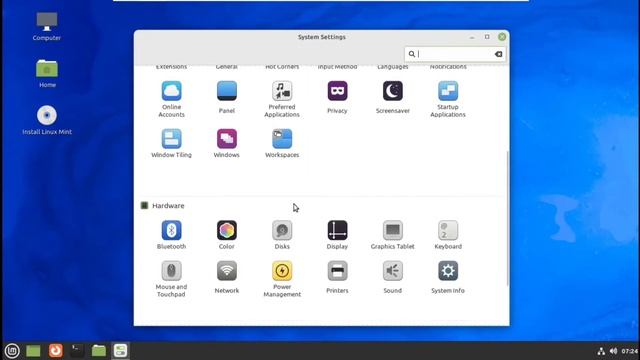Open Mouse and Touchpad settings
This screenshot has width=640, height=360.
171,279
